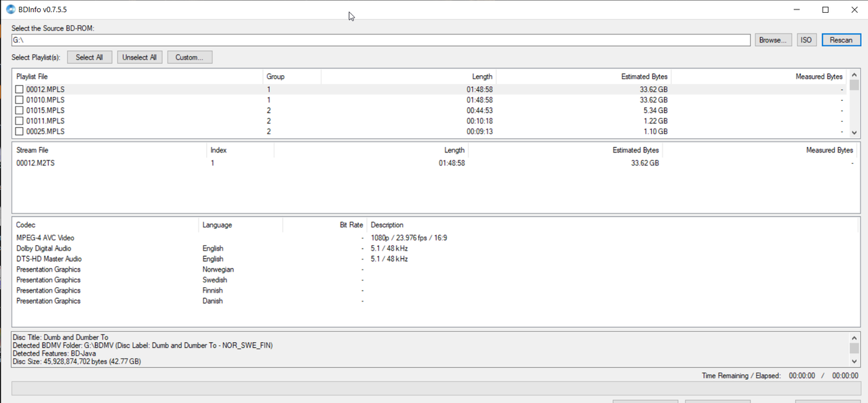The height and width of the screenshot is (403, 868).
Task: Click the Time Remaining / Elapsed label
Action: [741, 375]
